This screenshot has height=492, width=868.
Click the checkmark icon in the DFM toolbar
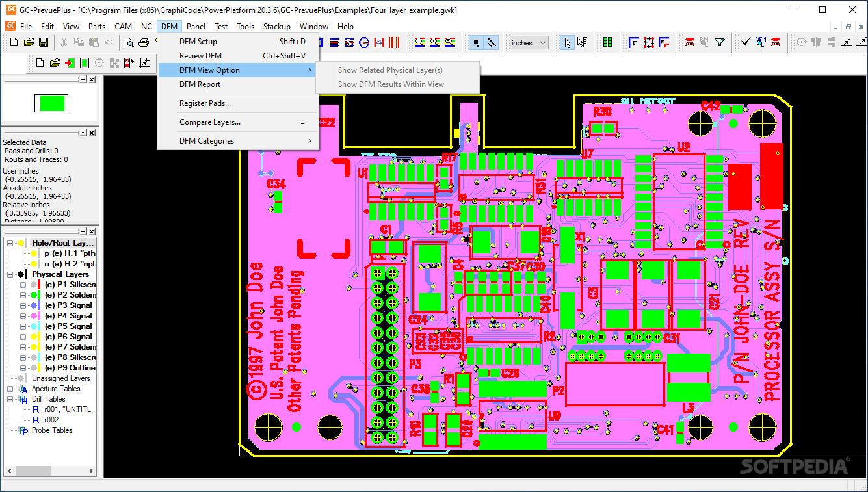(x=746, y=43)
